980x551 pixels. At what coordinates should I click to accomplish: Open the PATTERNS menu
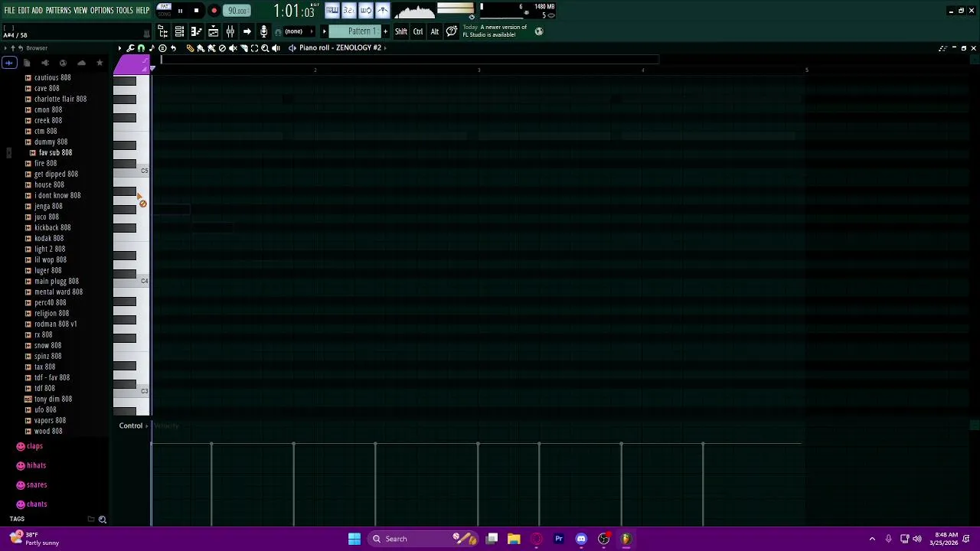pyautogui.click(x=58, y=10)
